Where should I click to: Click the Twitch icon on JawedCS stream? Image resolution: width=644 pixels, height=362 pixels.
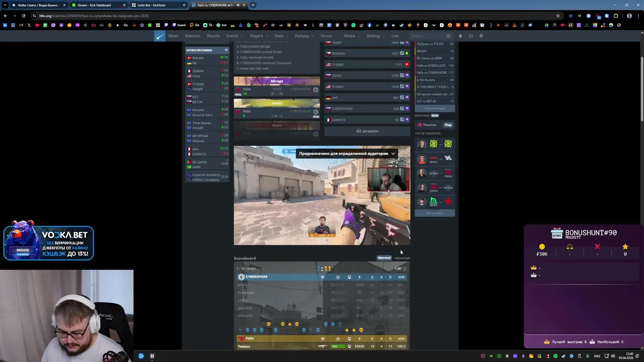pos(407,120)
